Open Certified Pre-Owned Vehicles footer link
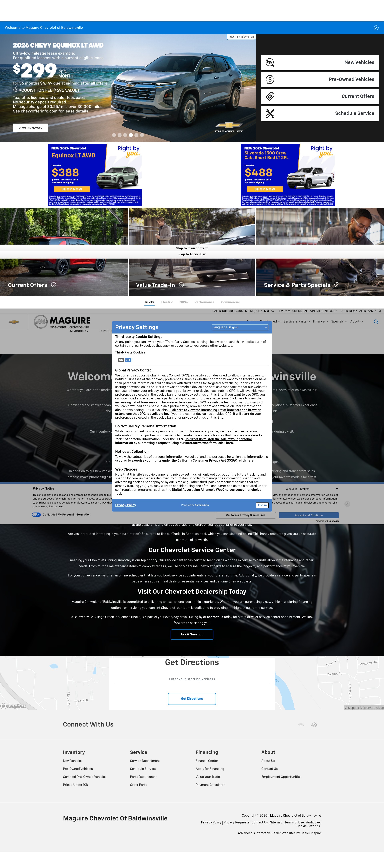This screenshot has width=384, height=868. point(85,777)
